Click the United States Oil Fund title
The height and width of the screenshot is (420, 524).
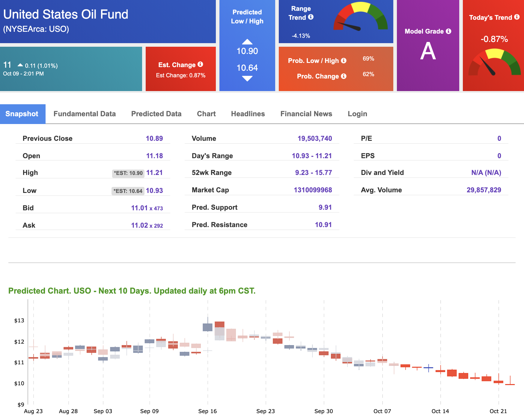pos(66,14)
